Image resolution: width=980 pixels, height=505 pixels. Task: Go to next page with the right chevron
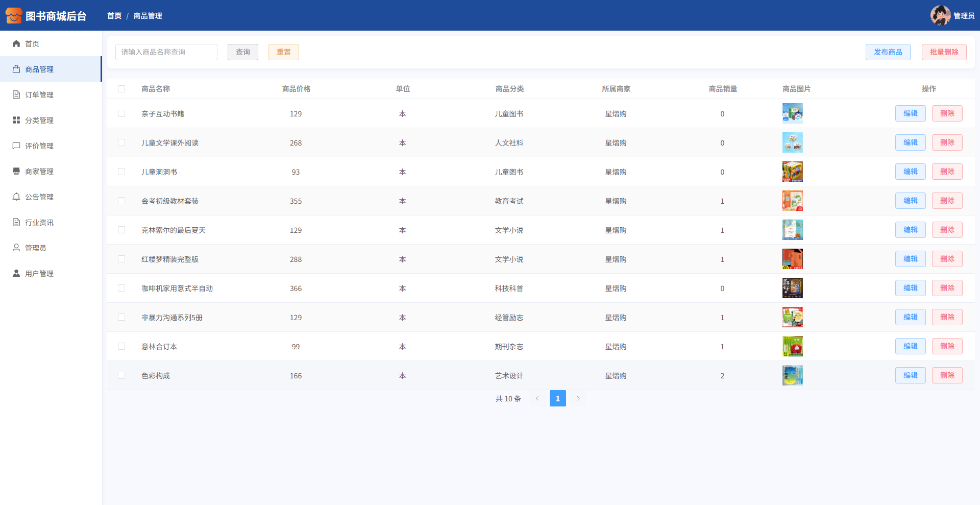click(x=578, y=398)
